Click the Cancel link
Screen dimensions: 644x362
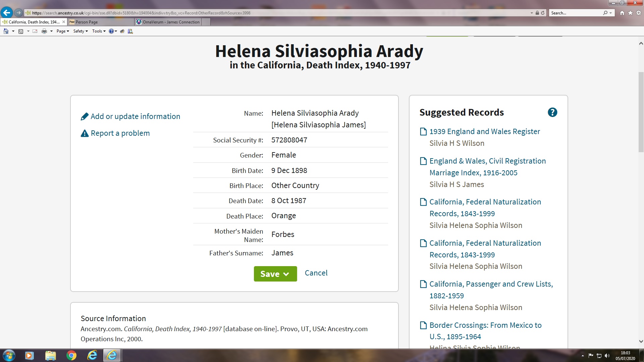point(316,273)
